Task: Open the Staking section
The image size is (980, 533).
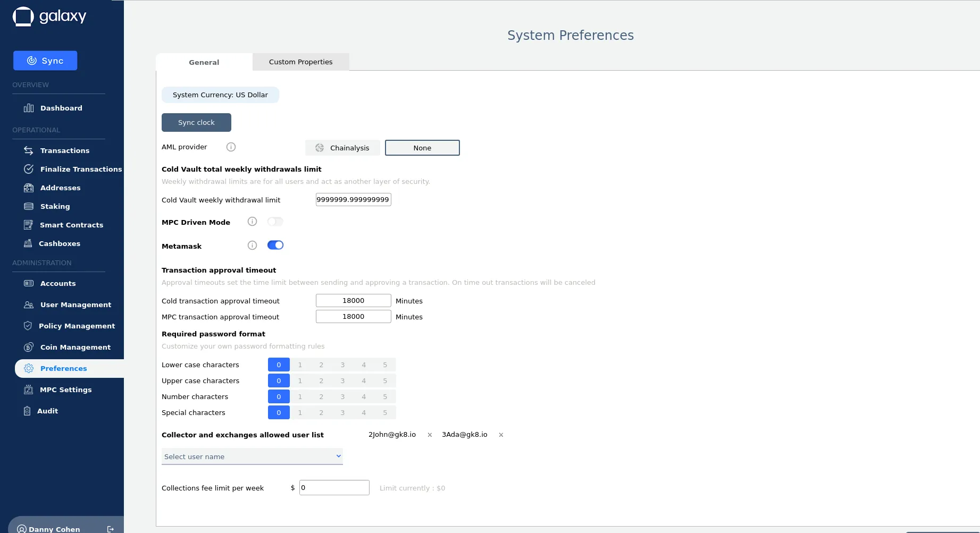Action: [x=46, y=206]
